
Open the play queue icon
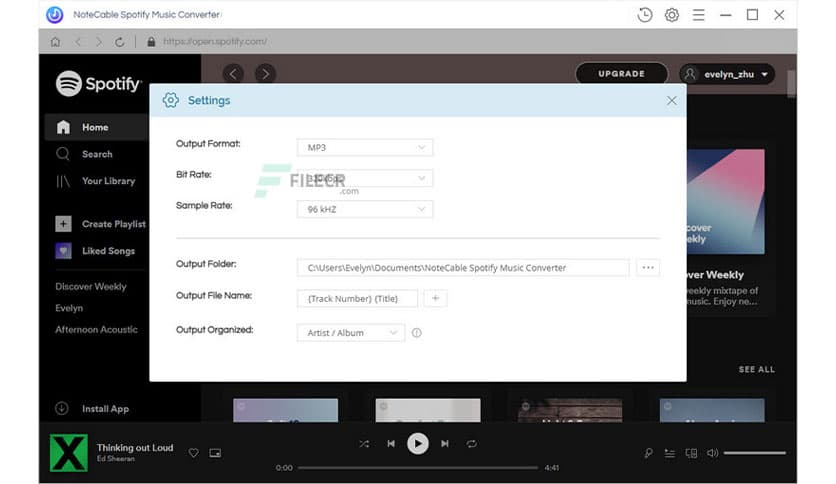(670, 453)
